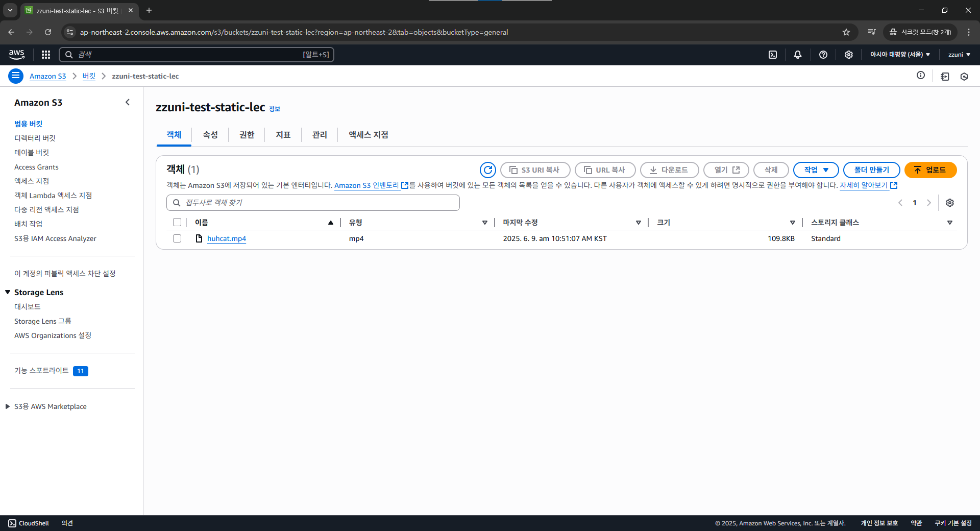
Task: Click the orange 업로드 button
Action: pyautogui.click(x=930, y=170)
